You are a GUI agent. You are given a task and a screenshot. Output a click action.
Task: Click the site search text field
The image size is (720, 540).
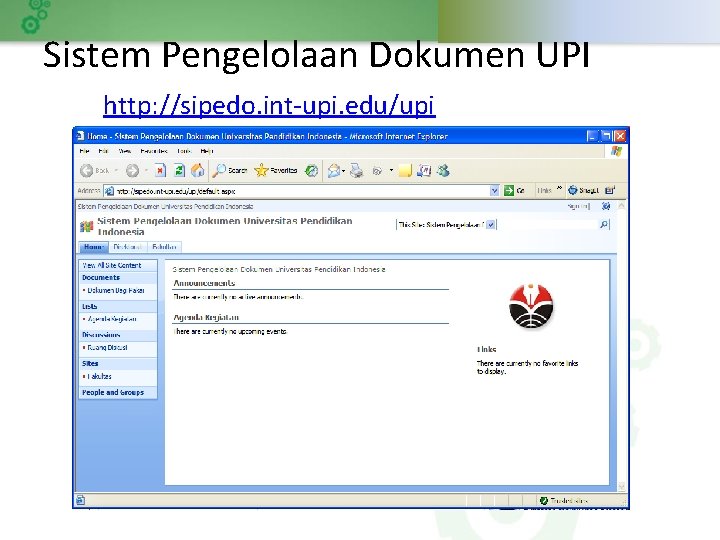(x=546, y=225)
